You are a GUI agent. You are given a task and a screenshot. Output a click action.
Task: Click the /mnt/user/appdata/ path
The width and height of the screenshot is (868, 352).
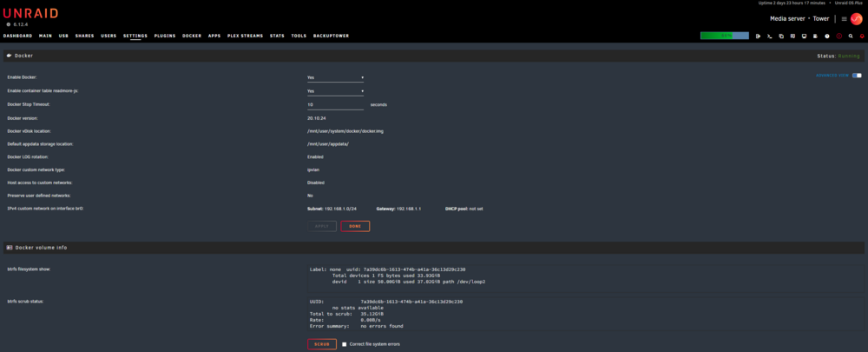(x=328, y=144)
